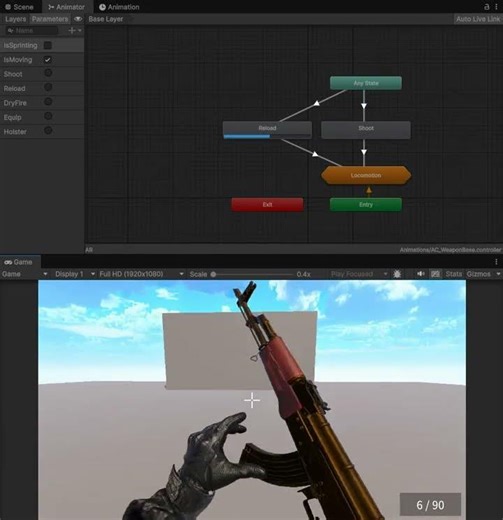Fire the Holster trigger radio button
This screenshot has width=503, height=520.
point(48,130)
